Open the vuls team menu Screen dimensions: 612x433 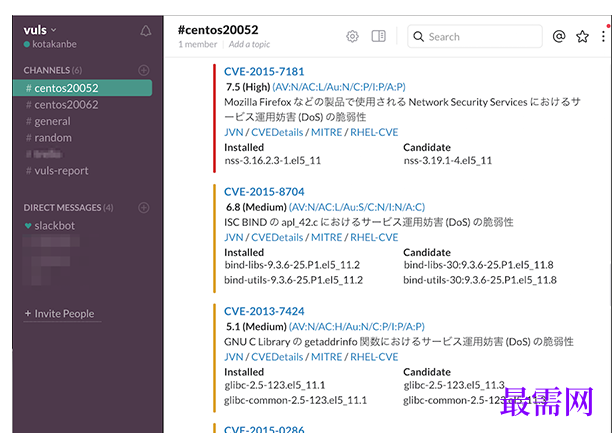(x=40, y=30)
